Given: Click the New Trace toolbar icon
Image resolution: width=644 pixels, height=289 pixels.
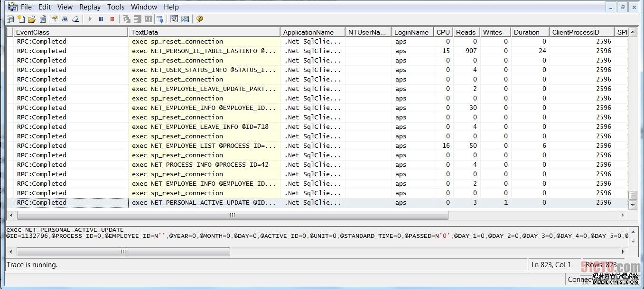Looking at the screenshot, I should (10, 19).
